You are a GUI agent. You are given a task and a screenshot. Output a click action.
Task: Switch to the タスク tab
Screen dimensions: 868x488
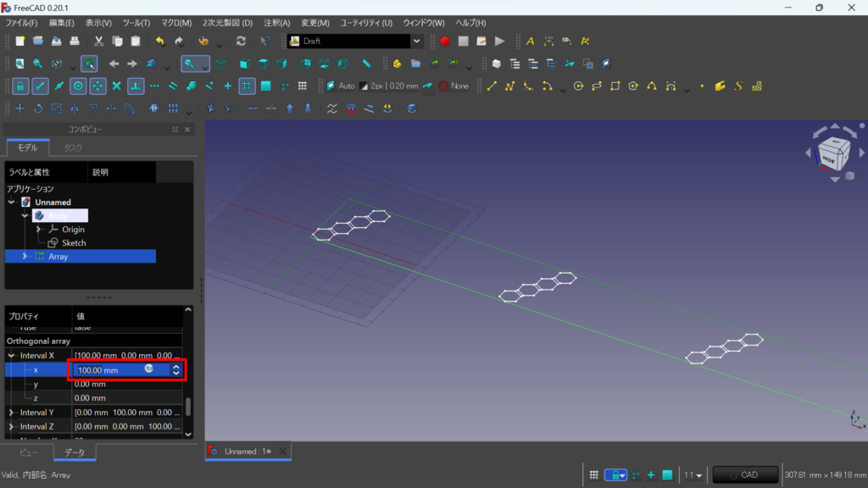73,147
